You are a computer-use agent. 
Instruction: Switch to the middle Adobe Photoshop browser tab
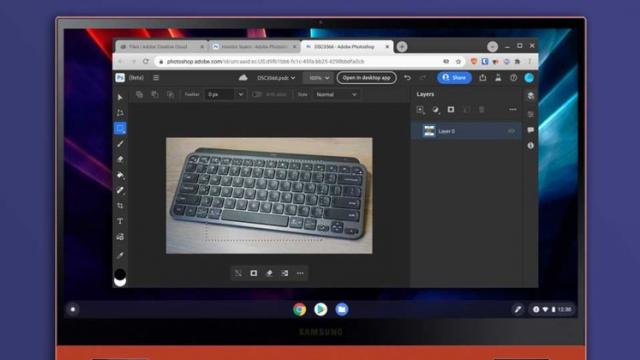(x=255, y=47)
